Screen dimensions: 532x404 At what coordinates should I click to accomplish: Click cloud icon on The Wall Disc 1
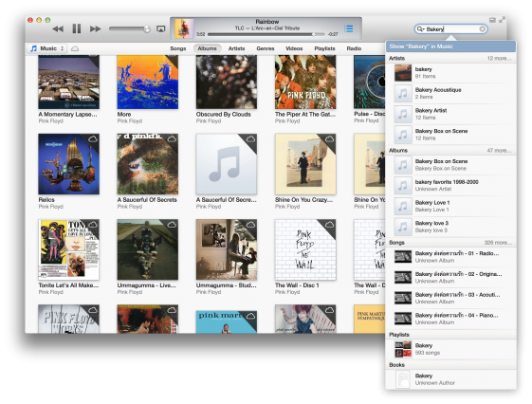(329, 225)
